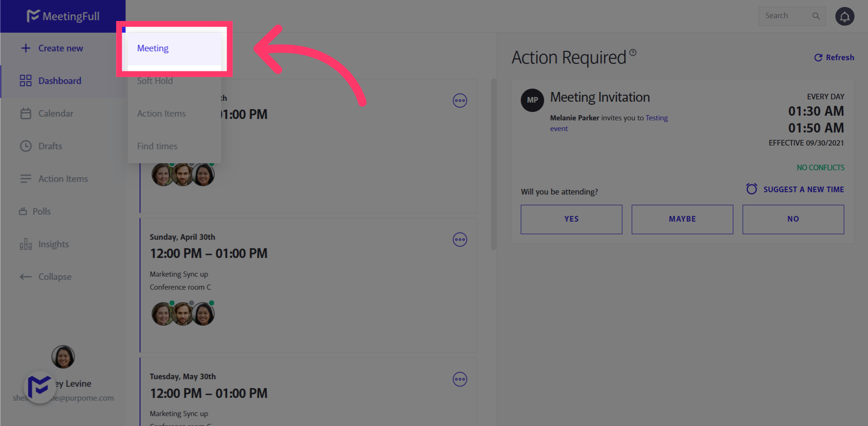Viewport: 868px width, 426px height.
Task: Open options menu on Tuesday May 30th meeting
Action: click(460, 379)
